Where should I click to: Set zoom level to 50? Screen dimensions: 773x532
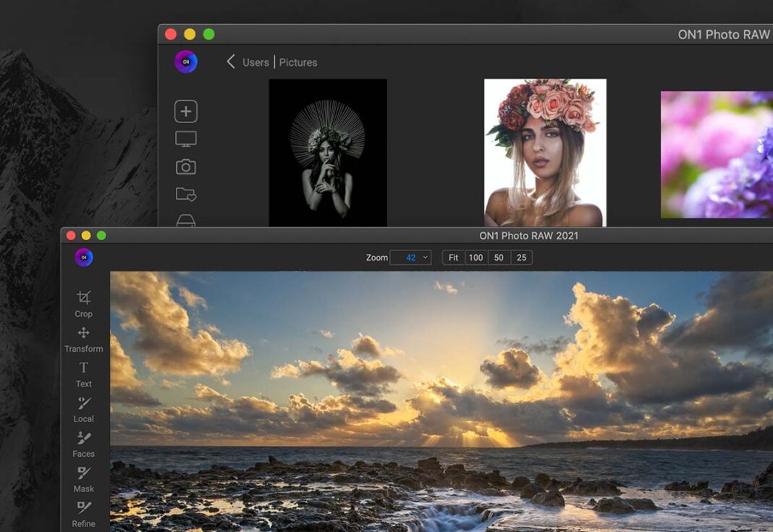pos(499,258)
